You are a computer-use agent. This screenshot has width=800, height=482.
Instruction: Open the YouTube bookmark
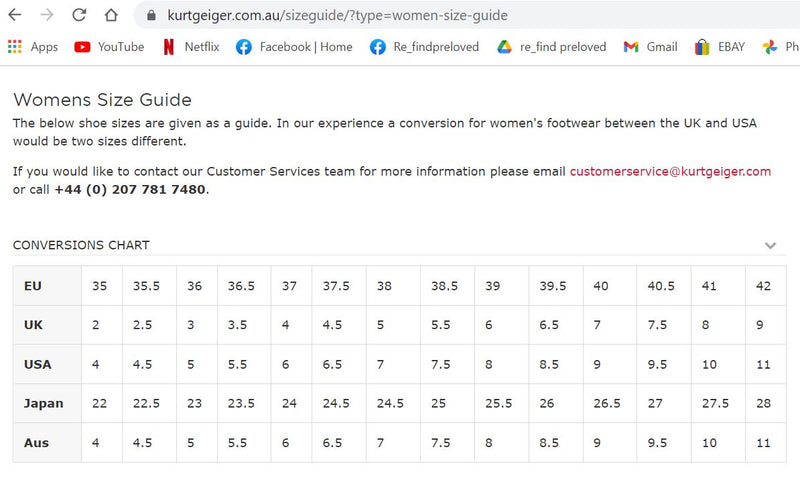109,47
